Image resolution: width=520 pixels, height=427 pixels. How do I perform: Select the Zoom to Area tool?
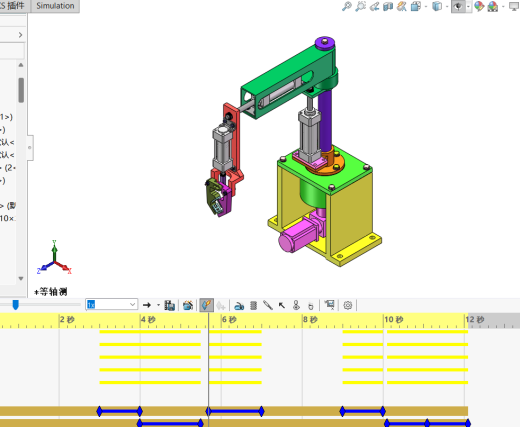[x=360, y=6]
